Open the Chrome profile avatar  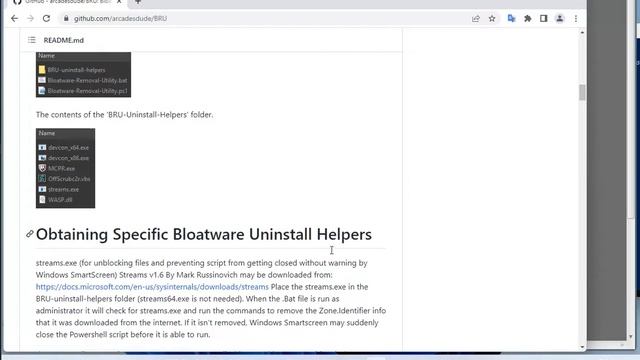[560, 18]
